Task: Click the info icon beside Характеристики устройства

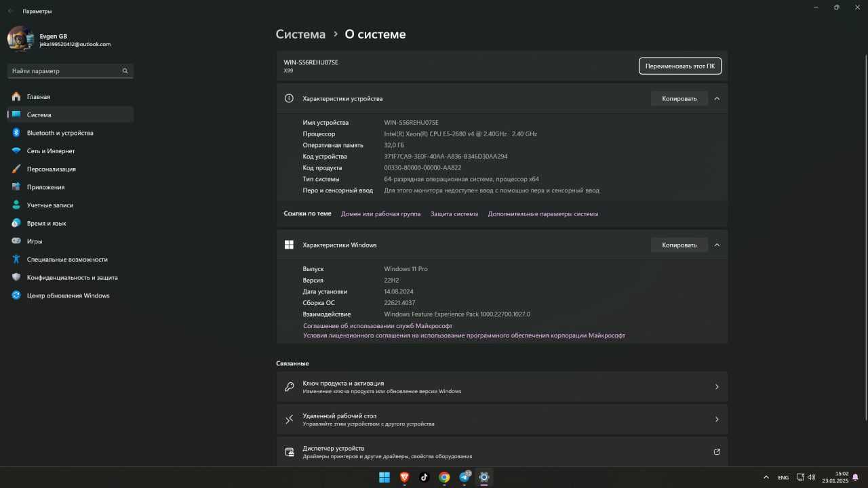Action: tap(289, 98)
